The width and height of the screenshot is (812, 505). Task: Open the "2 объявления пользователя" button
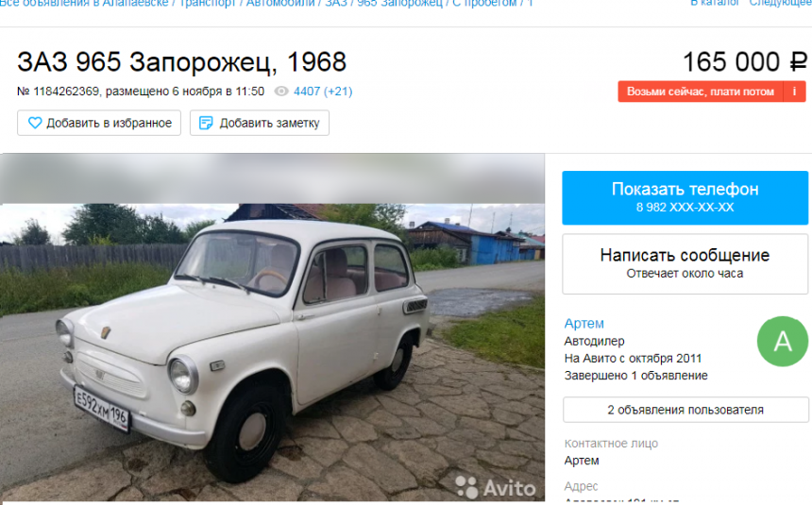[x=685, y=410]
